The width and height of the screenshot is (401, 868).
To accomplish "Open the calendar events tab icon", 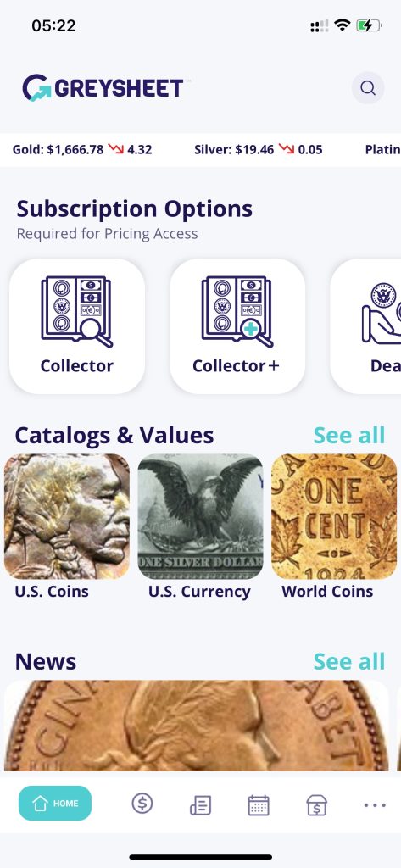I will (259, 805).
